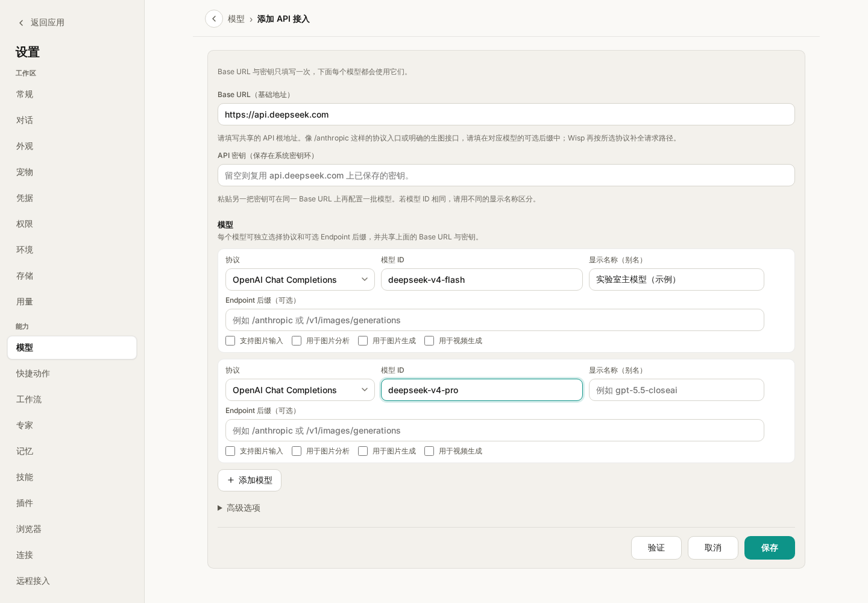Toggle 用于图片生成 for deepseek-v4-flash model
The width and height of the screenshot is (868, 603).
(363, 341)
